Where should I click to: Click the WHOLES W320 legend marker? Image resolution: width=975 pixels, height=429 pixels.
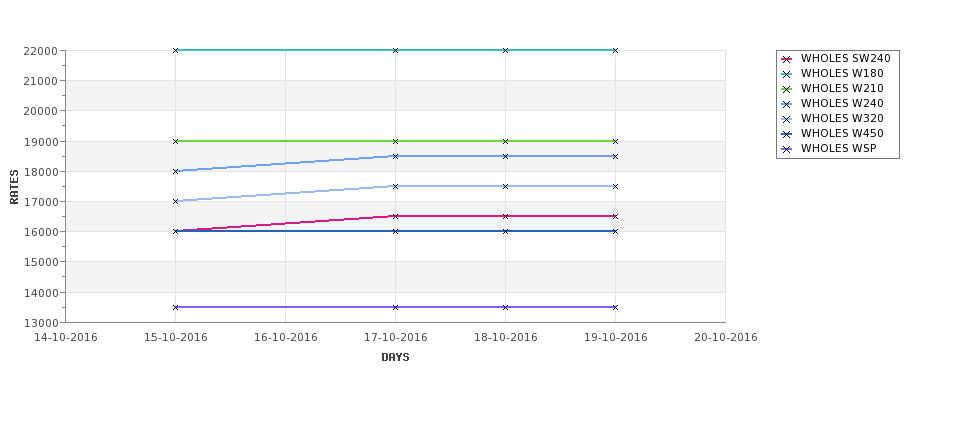pyautogui.click(x=787, y=119)
